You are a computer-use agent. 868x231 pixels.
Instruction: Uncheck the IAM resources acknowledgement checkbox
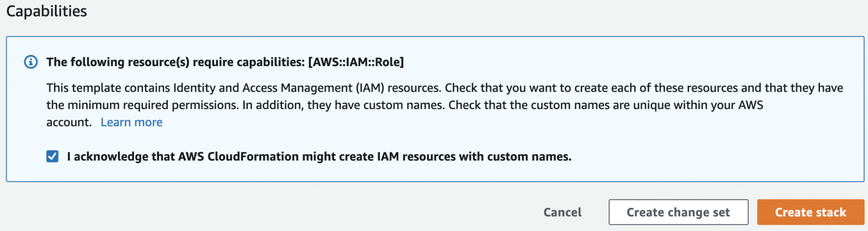53,157
